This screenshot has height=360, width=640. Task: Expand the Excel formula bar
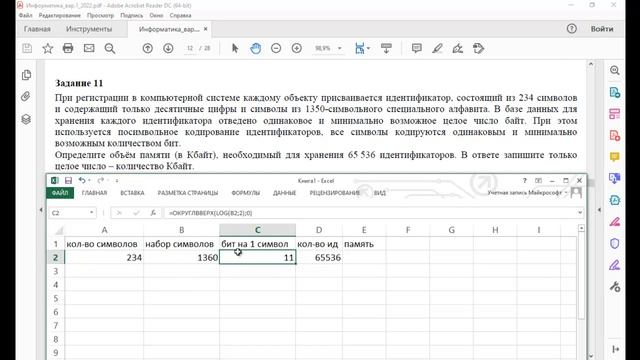click(x=580, y=213)
